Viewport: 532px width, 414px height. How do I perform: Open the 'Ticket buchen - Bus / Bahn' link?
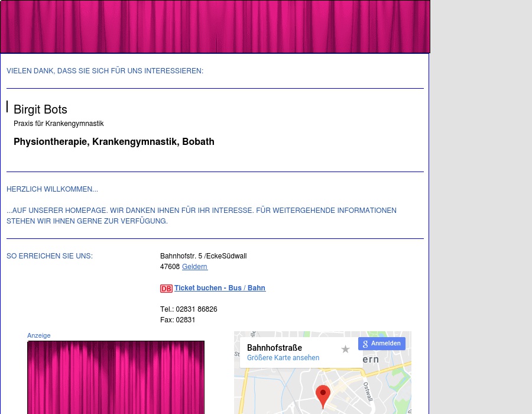click(x=220, y=288)
